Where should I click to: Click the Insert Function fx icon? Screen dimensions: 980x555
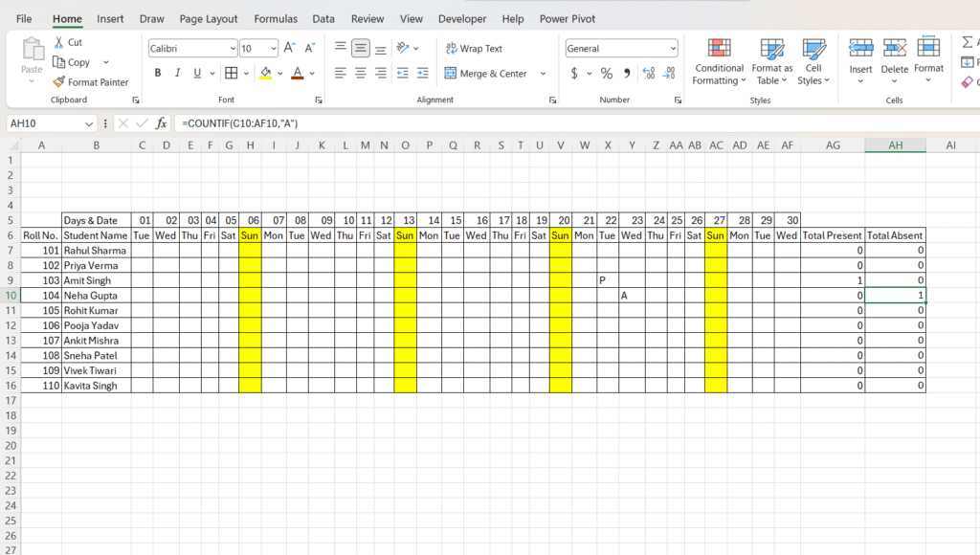(161, 123)
